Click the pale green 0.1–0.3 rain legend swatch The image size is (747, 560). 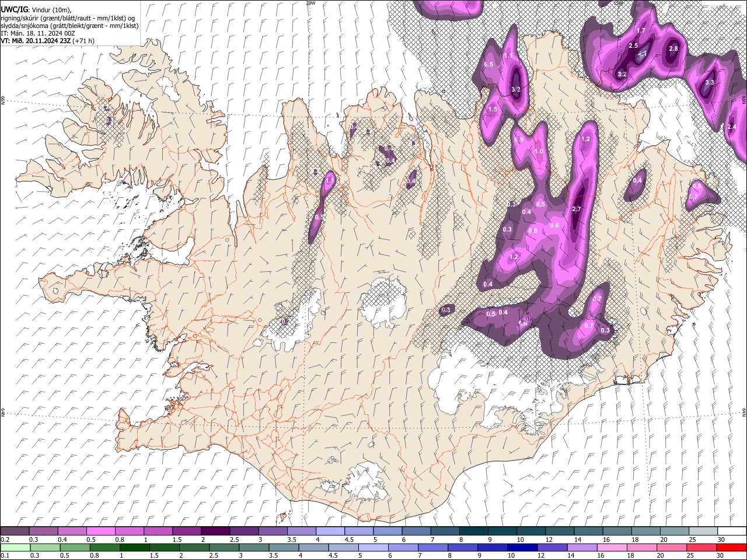click(15, 548)
